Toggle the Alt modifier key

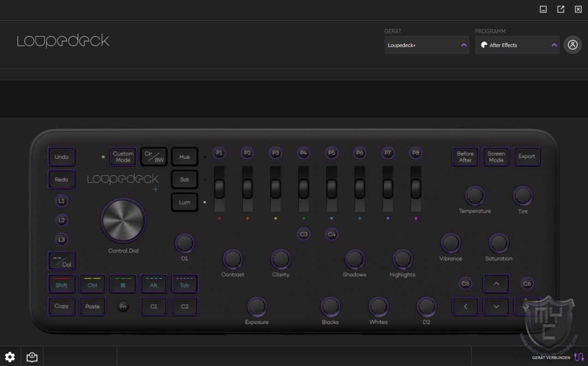[x=154, y=284]
